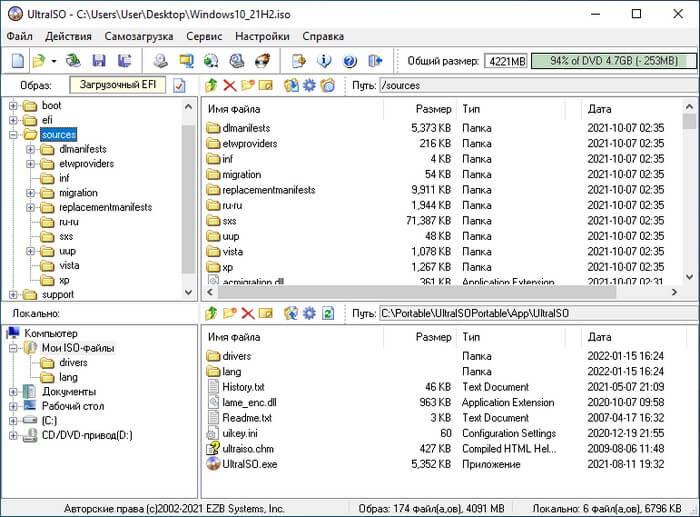700x517 pixels.
Task: Click the Save floppy disk icon
Action: [99, 61]
